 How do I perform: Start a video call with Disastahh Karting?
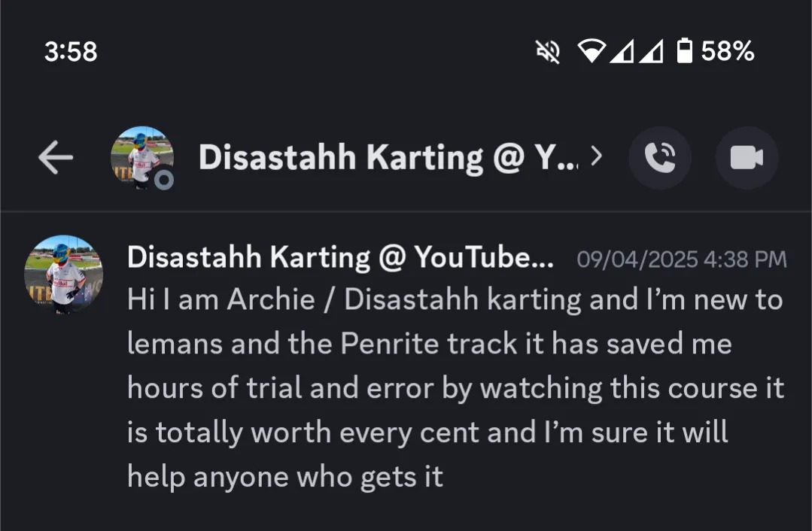747,158
